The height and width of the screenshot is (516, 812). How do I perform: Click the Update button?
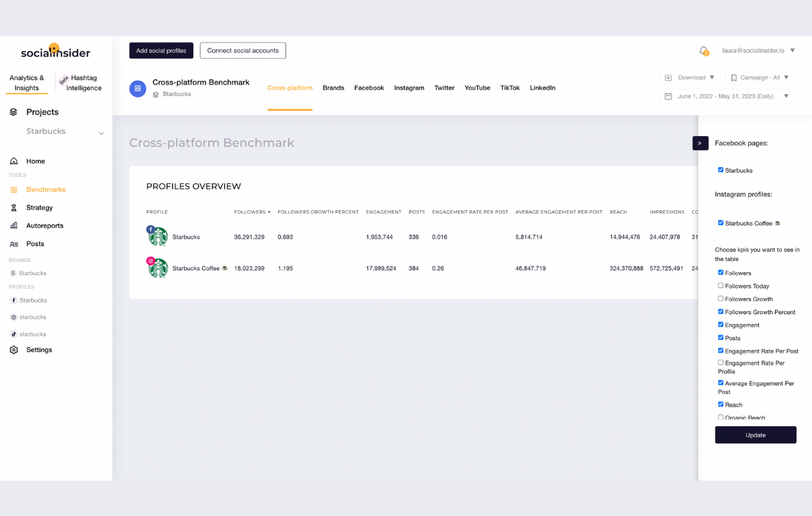pos(755,435)
